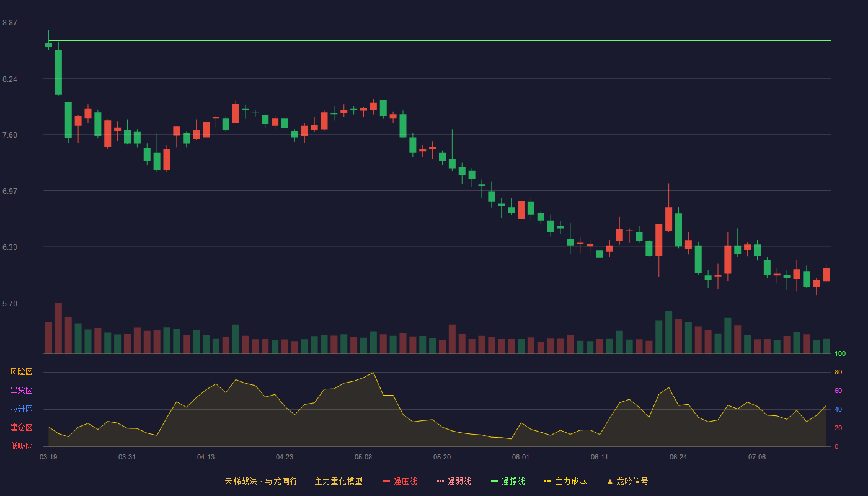Click the 04-23 date label
This screenshot has width=868, height=496.
(285, 457)
